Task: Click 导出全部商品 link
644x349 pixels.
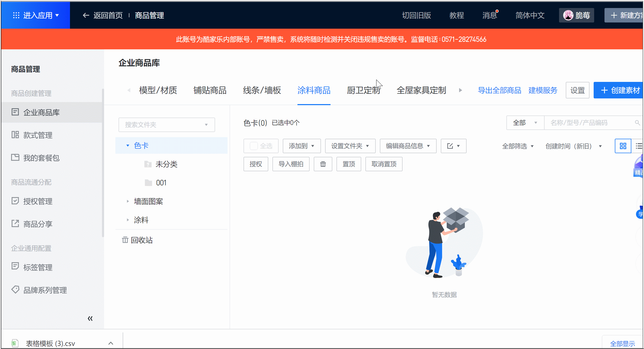Action: point(499,90)
